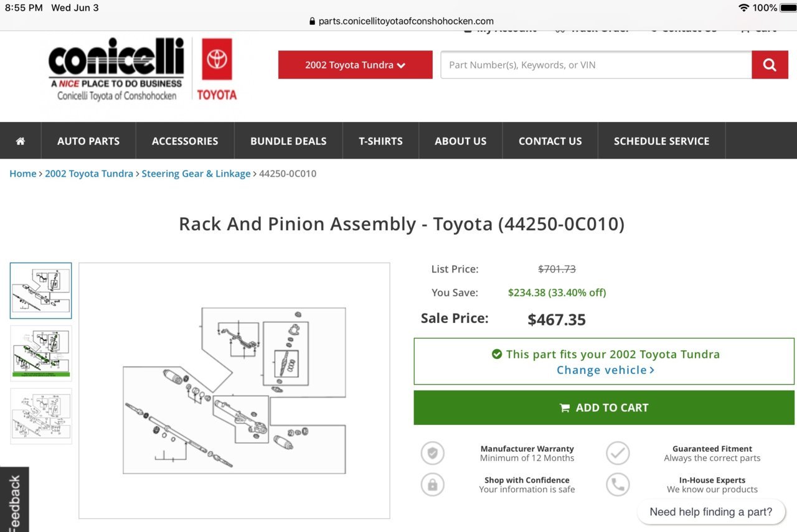The height and width of the screenshot is (532, 797).
Task: Focus the Part Number, Keywords, or VIN field
Action: click(596, 65)
